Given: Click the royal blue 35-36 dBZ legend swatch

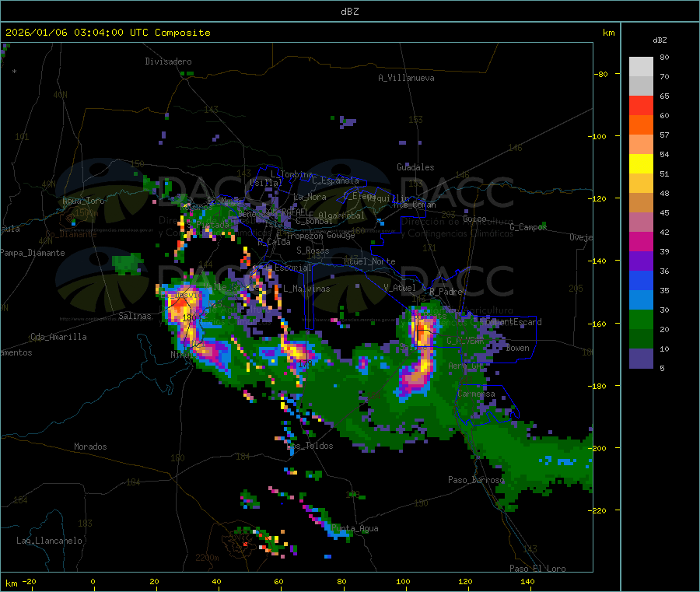Looking at the screenshot, I should (641, 281).
